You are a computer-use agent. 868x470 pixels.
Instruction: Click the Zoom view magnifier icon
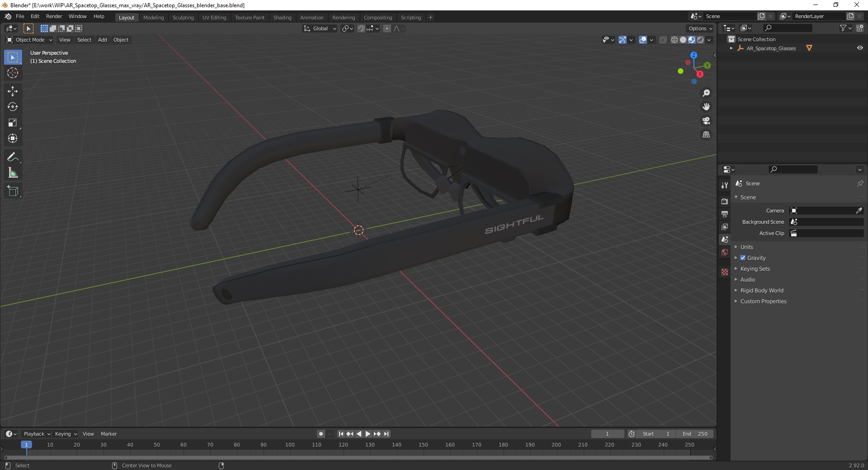[x=706, y=93]
